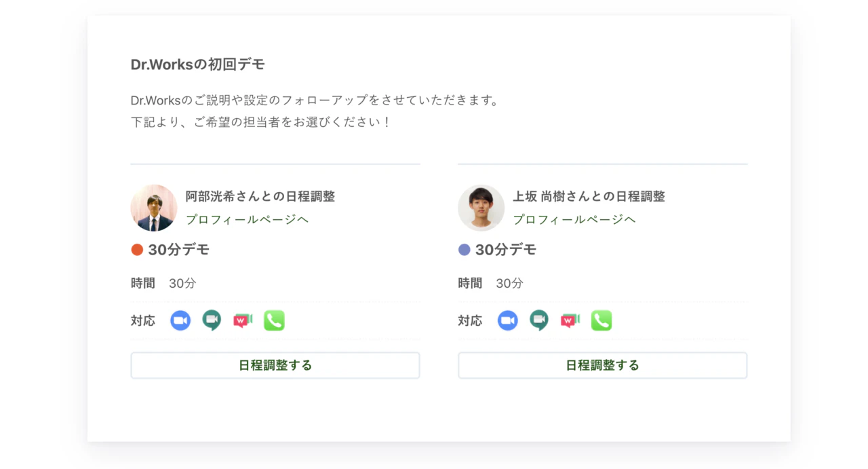Click the Zoom icon under 阿部洸希
Viewport: 868px width, 469px height.
[x=180, y=320]
